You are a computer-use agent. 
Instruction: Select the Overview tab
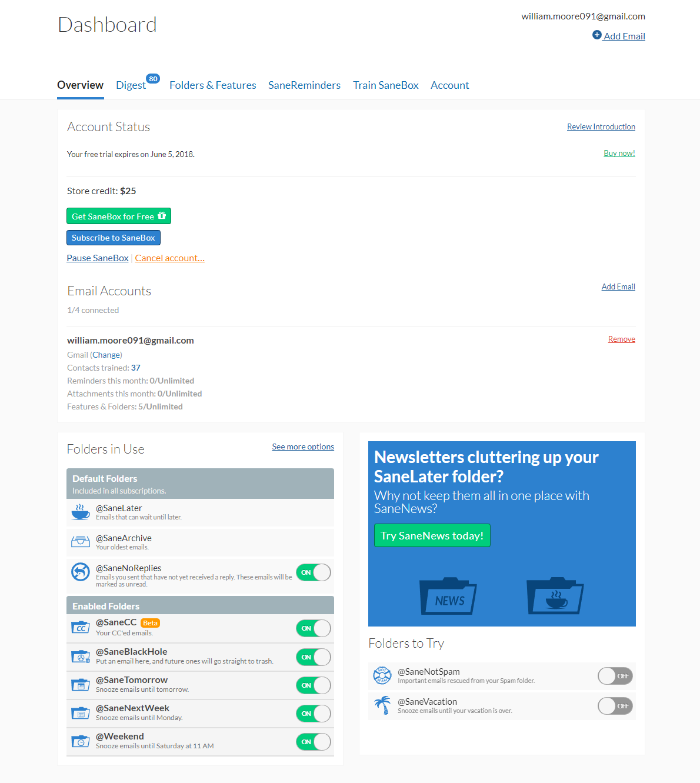click(x=81, y=85)
